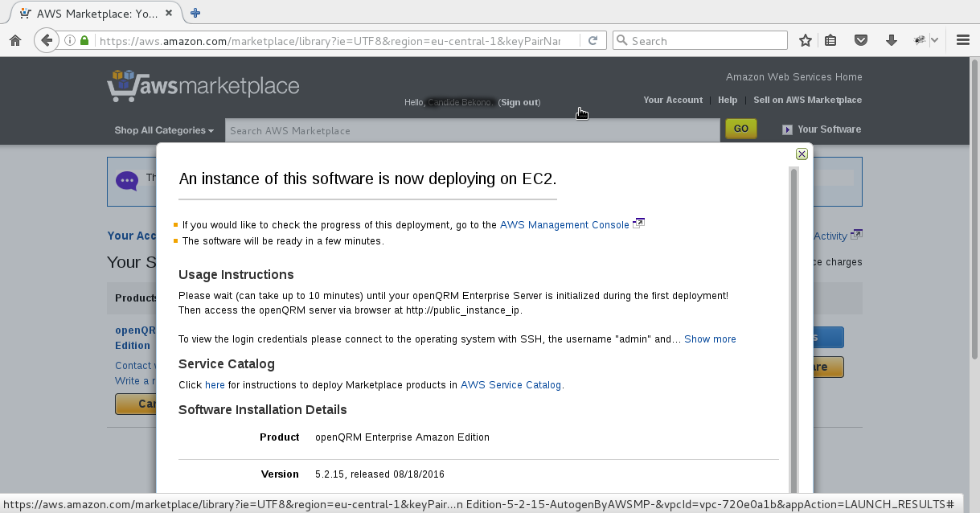The image size is (980, 513).
Task: Click the Activity link behind the dialog
Action: [x=830, y=236]
